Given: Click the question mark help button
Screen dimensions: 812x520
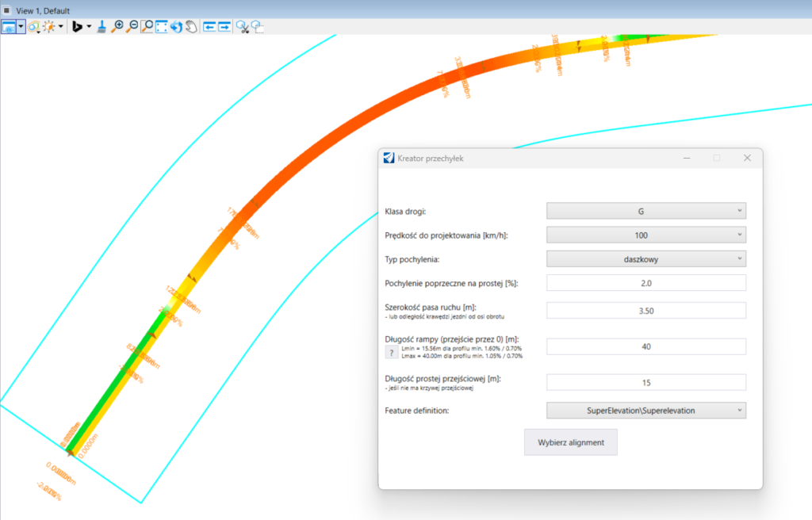Looking at the screenshot, I should tap(391, 353).
